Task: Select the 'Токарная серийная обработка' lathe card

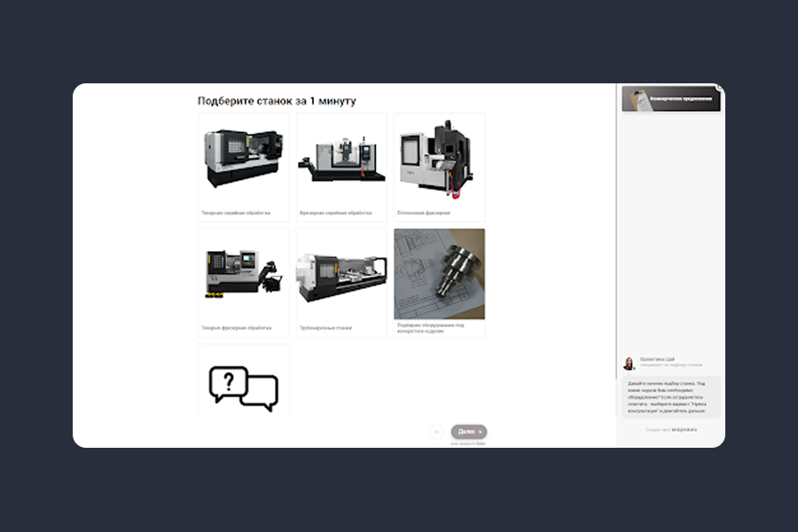Action: tap(244, 168)
